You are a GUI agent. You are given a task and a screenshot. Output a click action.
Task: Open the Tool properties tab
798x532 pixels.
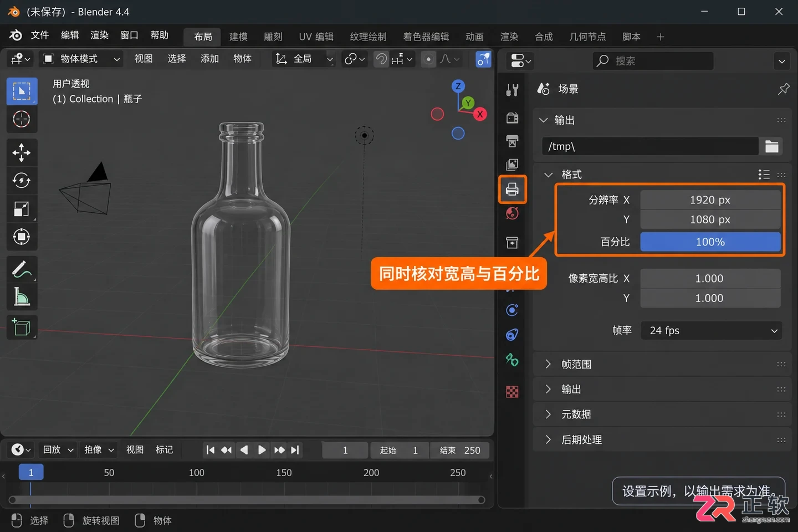click(512, 90)
